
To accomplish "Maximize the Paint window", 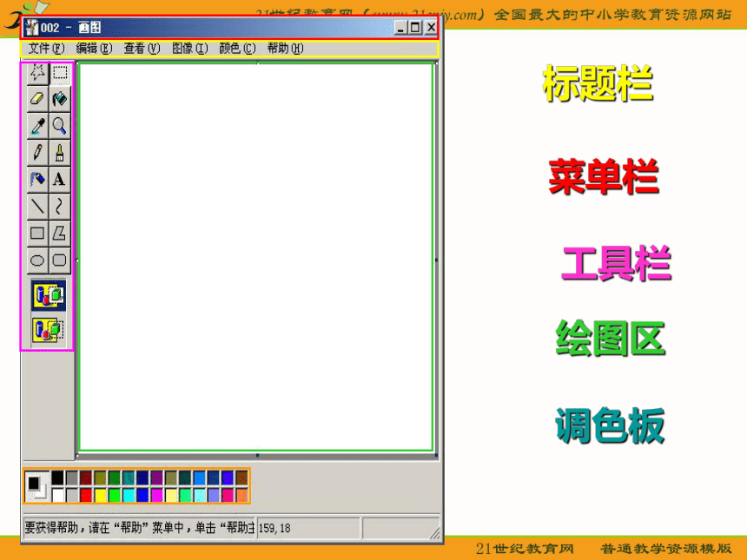I will pyautogui.click(x=415, y=28).
